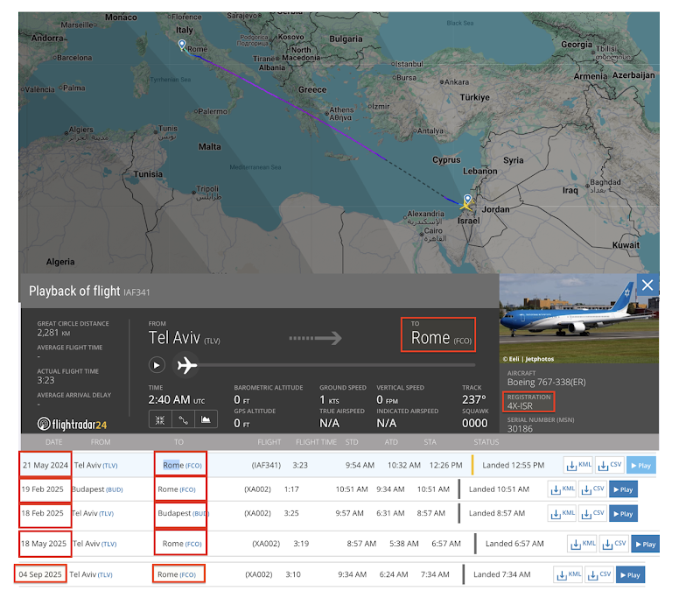
Task: Download KML for 04 Sep 2025 flight
Action: (x=569, y=575)
